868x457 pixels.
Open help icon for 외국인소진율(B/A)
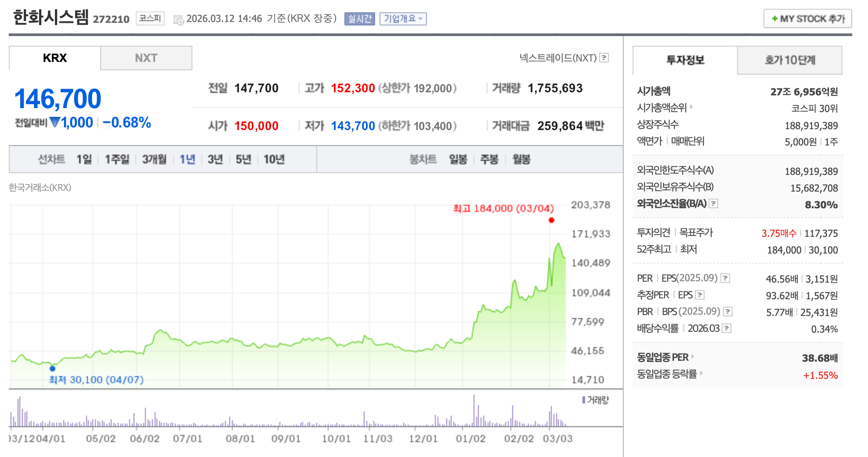(x=714, y=203)
